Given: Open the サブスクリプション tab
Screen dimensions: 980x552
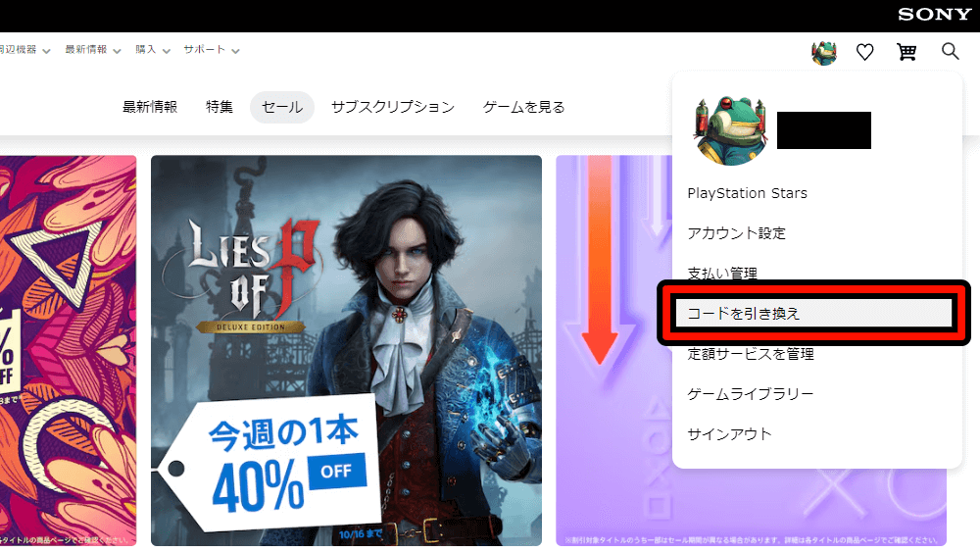Looking at the screenshot, I should coord(393,107).
